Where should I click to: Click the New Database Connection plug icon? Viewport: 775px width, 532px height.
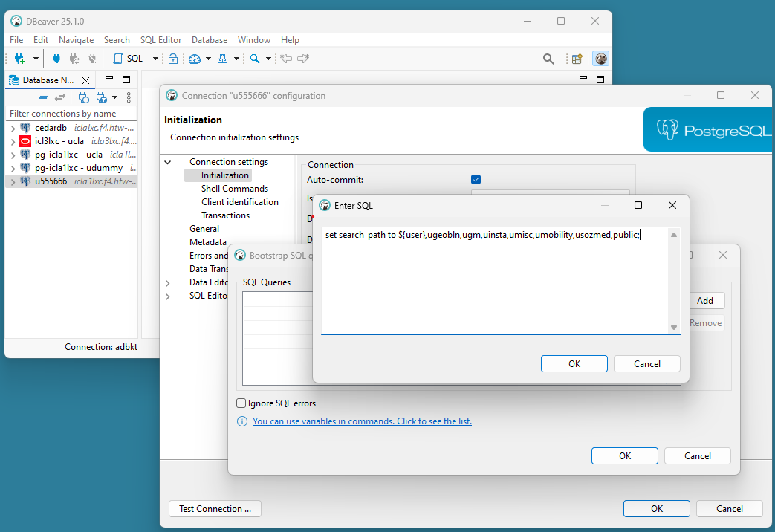click(20, 59)
